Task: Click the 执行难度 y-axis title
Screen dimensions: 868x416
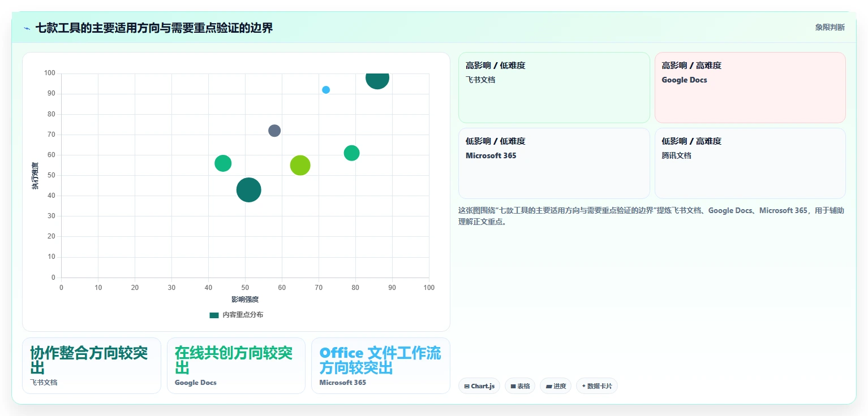Action: [35, 176]
